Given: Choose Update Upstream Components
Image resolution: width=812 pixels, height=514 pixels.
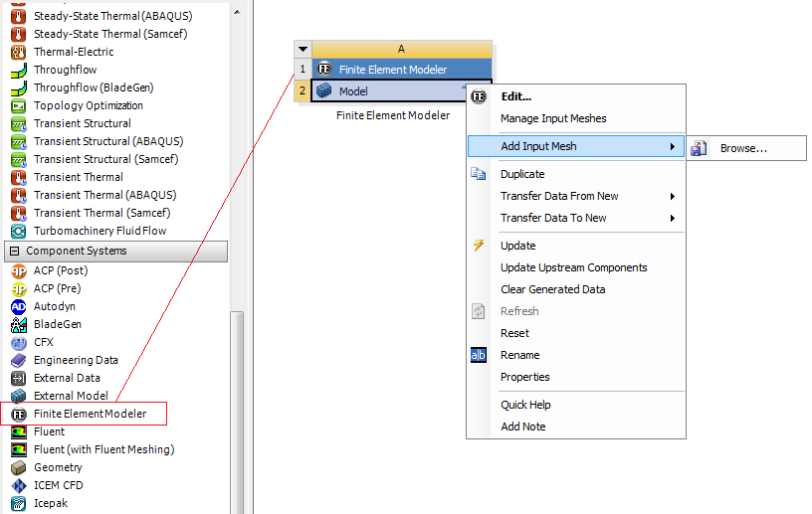Looking at the screenshot, I should pos(576,267).
